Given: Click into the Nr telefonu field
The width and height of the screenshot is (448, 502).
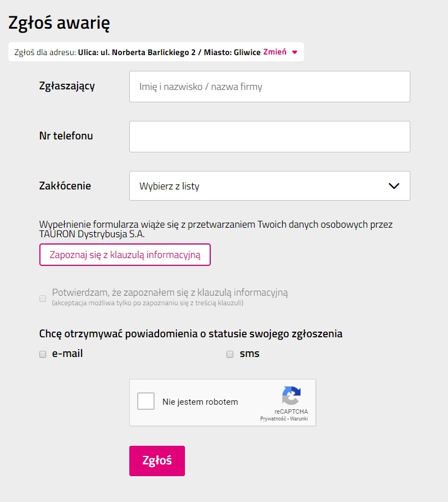Looking at the screenshot, I should (269, 137).
